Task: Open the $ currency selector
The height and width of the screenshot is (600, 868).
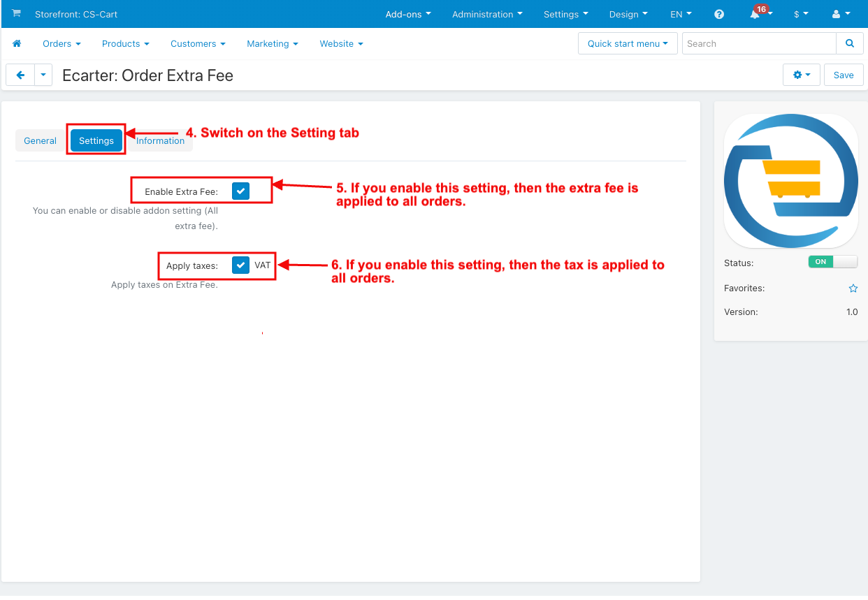Action: [801, 14]
